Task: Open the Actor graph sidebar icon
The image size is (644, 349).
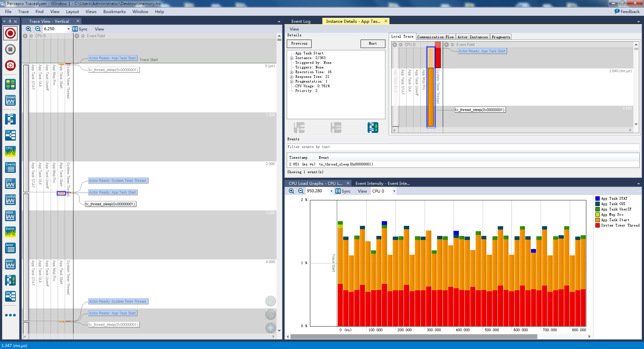Action: [x=10, y=264]
